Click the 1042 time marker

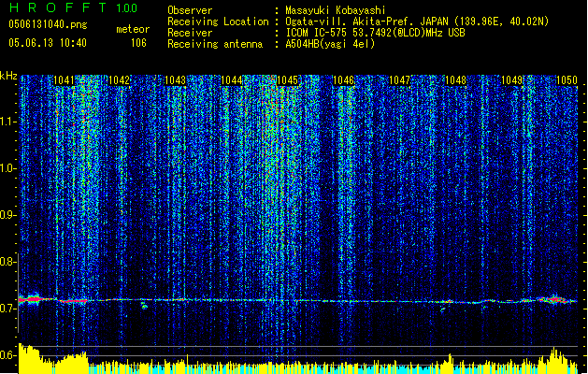coord(120,80)
